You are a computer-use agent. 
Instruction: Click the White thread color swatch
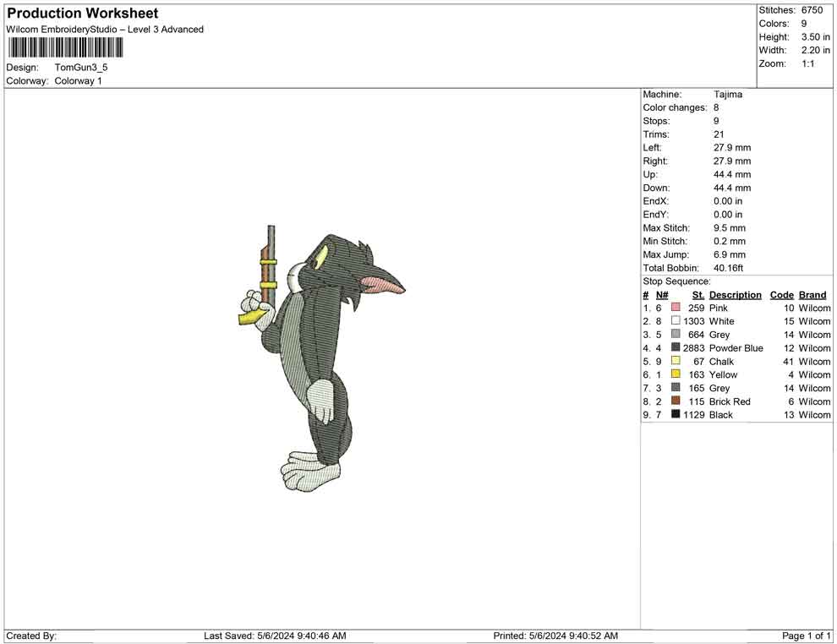pyautogui.click(x=676, y=320)
